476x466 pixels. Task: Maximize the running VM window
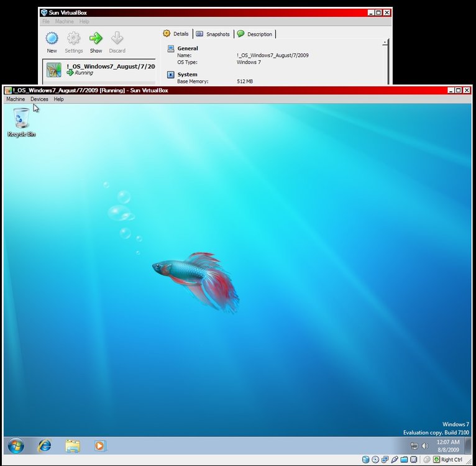click(x=459, y=90)
